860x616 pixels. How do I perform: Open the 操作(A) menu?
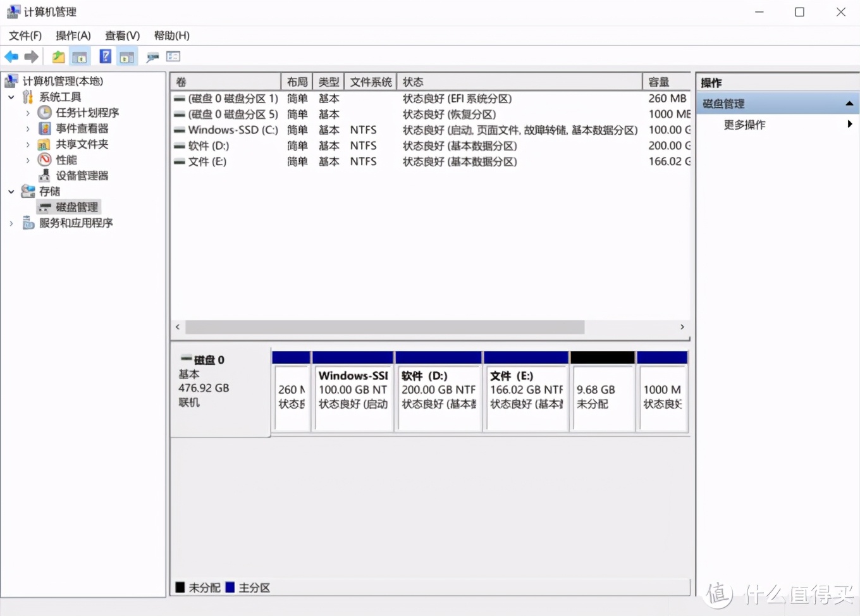point(73,35)
